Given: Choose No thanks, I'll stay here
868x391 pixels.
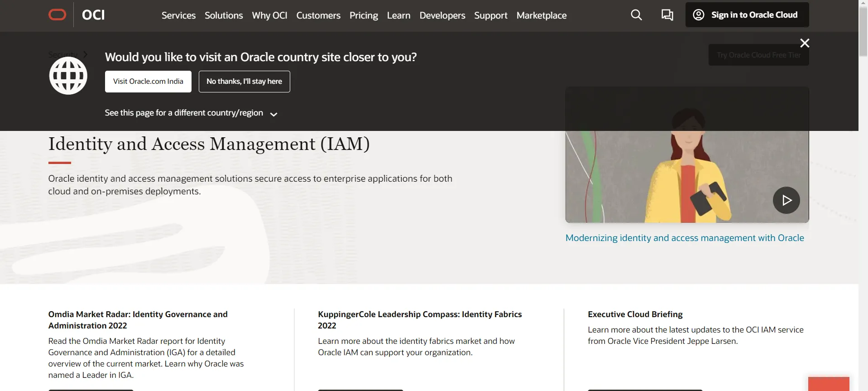Looking at the screenshot, I should pyautogui.click(x=244, y=82).
